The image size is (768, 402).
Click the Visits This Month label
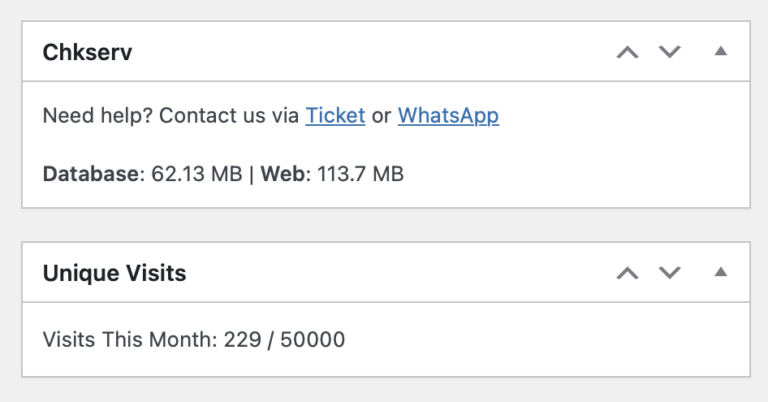coord(129,339)
